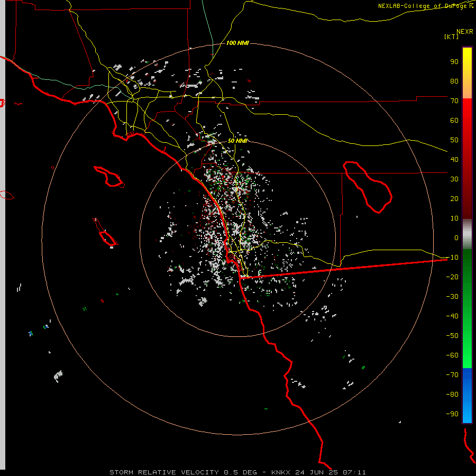The image size is (476, 476).
Task: Select the -60 value on velocity scale
Action: (452, 355)
